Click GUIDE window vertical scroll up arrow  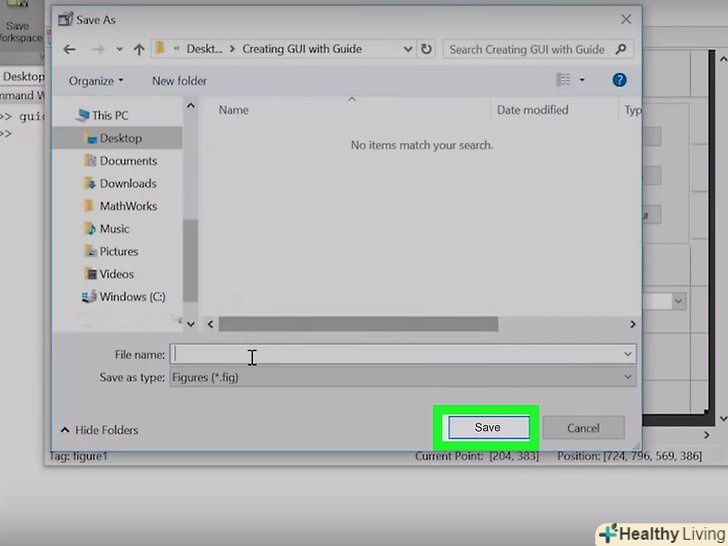point(723,59)
